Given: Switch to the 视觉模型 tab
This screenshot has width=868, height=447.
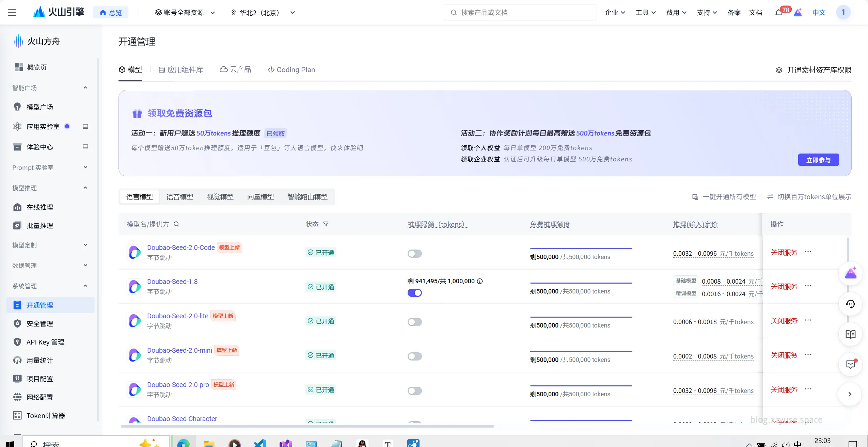Looking at the screenshot, I should click(x=220, y=197).
